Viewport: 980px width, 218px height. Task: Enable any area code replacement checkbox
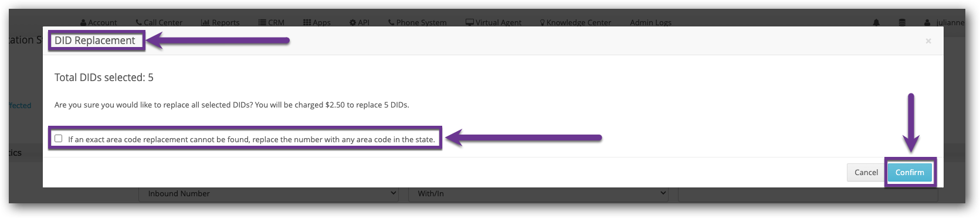pyautogui.click(x=58, y=139)
